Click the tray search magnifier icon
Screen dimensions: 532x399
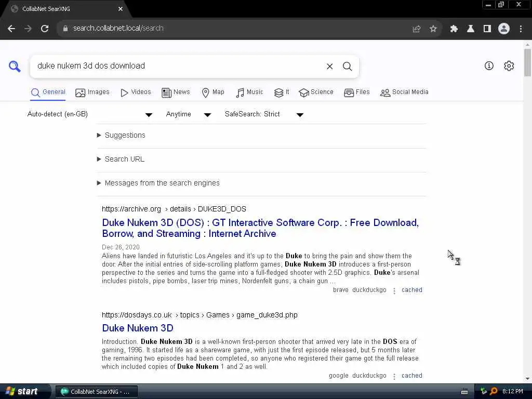(494, 392)
